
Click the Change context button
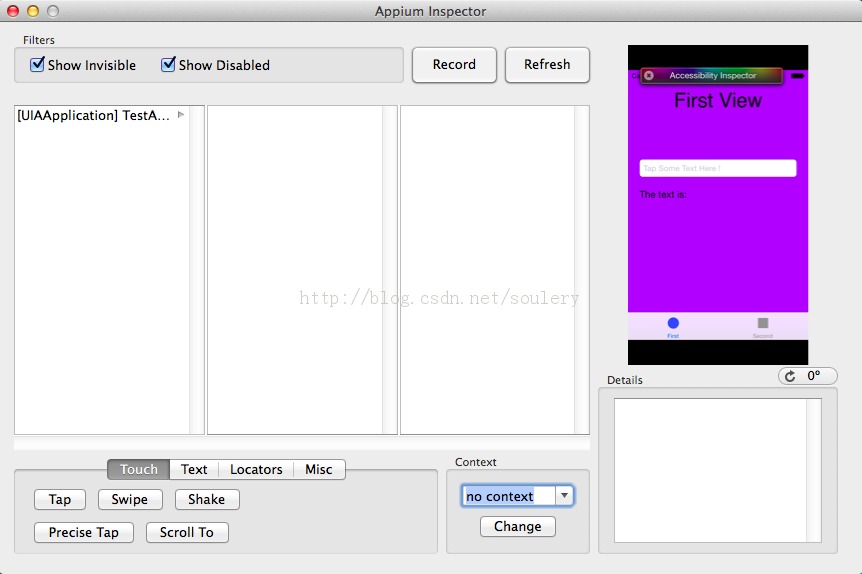pos(517,526)
